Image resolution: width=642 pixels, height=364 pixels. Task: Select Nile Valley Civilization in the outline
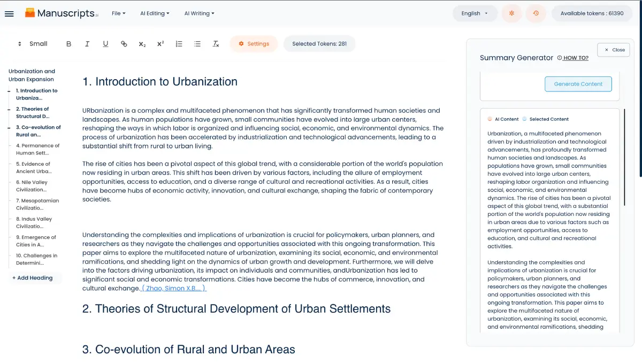(32, 186)
